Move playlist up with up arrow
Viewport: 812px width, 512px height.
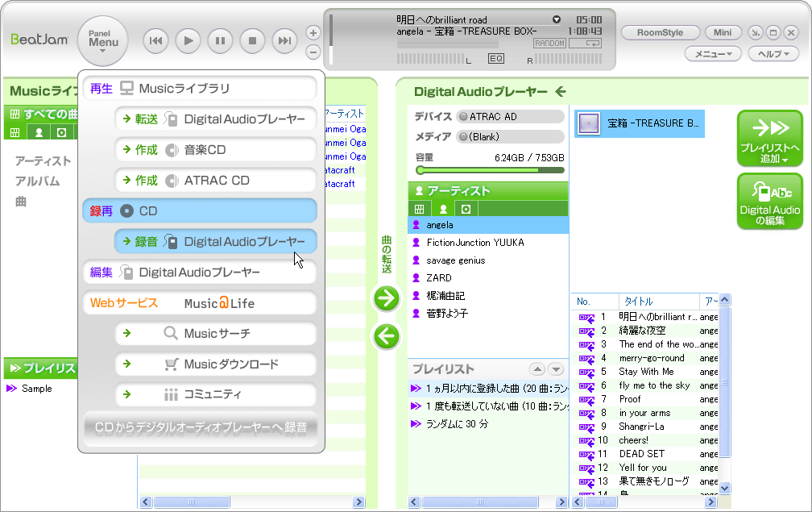pyautogui.click(x=537, y=369)
